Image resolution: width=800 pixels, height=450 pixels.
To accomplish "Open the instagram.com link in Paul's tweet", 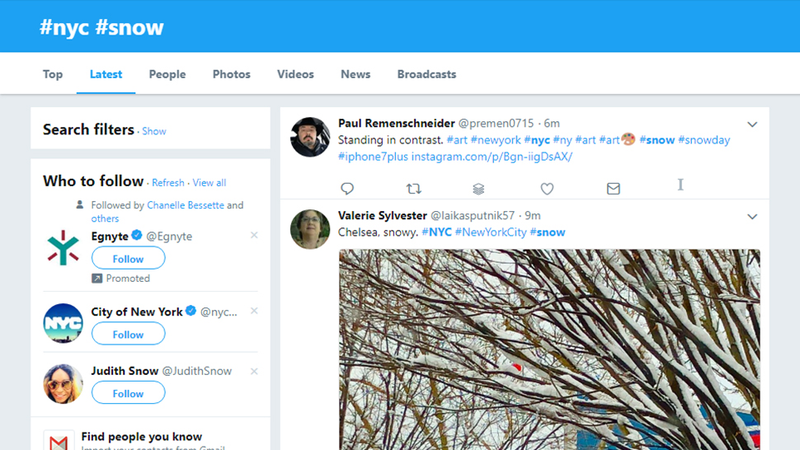I will tap(491, 156).
